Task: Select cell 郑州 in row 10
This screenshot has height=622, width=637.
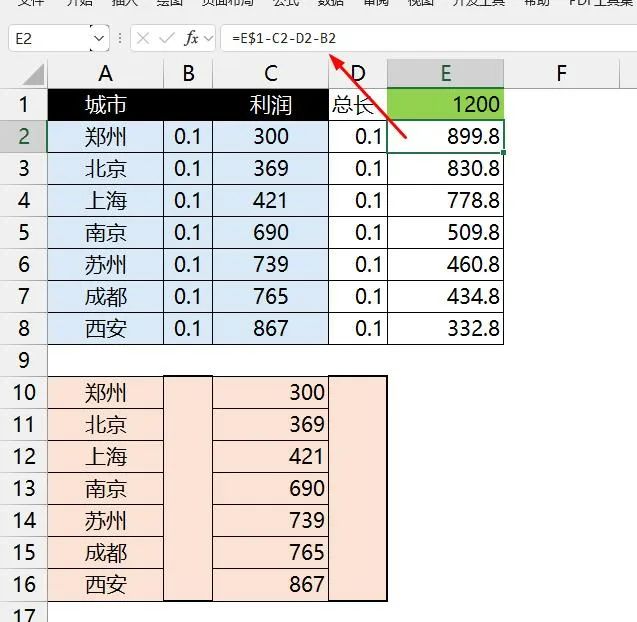Action: tap(106, 392)
